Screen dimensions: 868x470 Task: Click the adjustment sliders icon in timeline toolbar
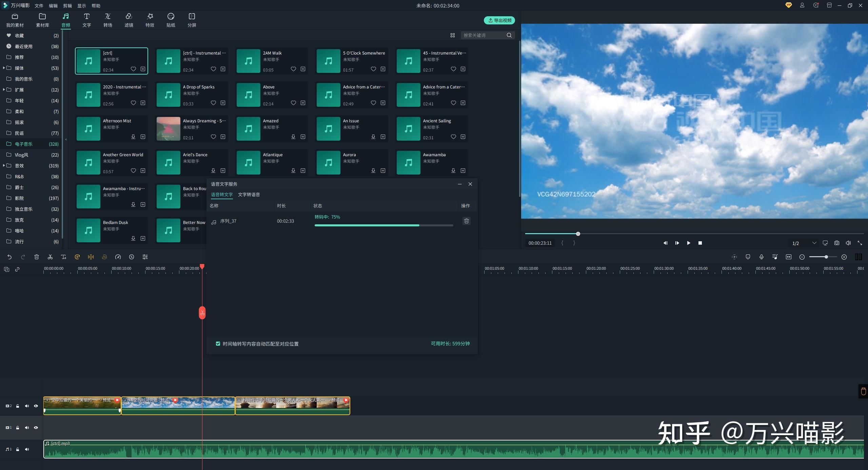tap(145, 257)
